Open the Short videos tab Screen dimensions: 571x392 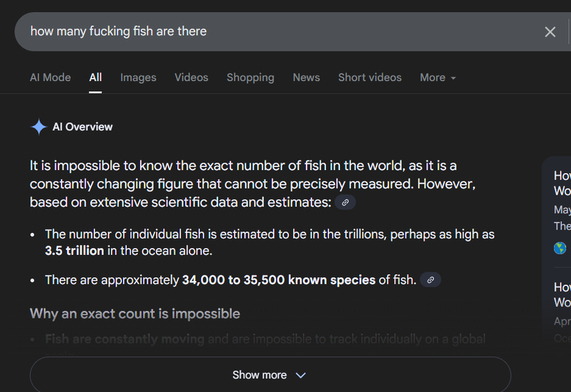click(370, 77)
